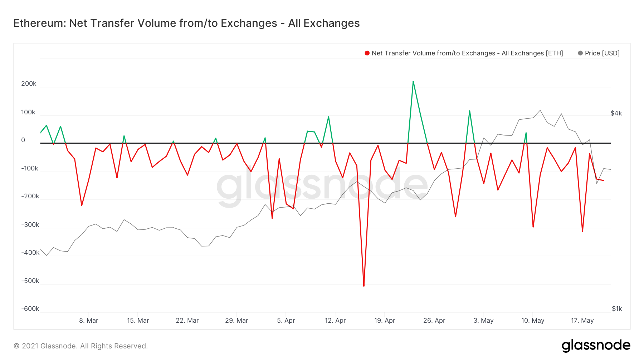This screenshot has width=644, height=362.
Task: Click the glassnode watermark in chart center
Action: pos(322,186)
